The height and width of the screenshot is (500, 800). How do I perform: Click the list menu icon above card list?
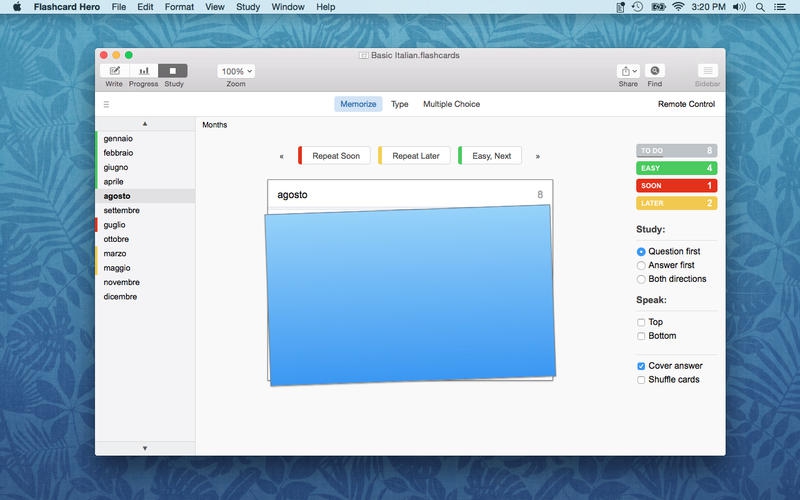(x=106, y=104)
